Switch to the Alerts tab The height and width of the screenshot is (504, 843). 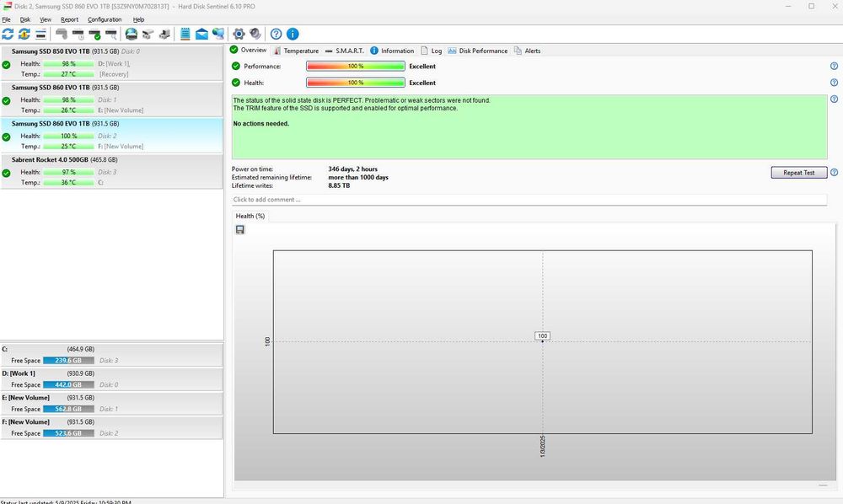tap(528, 51)
